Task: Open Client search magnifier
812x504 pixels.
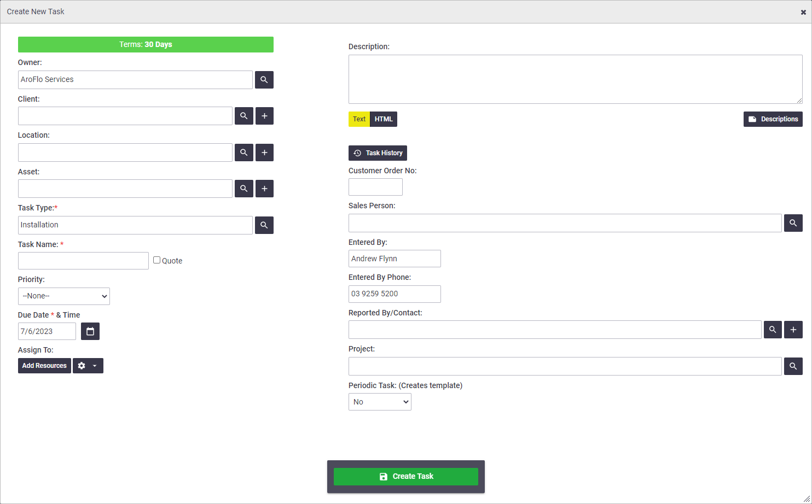Action: click(x=244, y=116)
